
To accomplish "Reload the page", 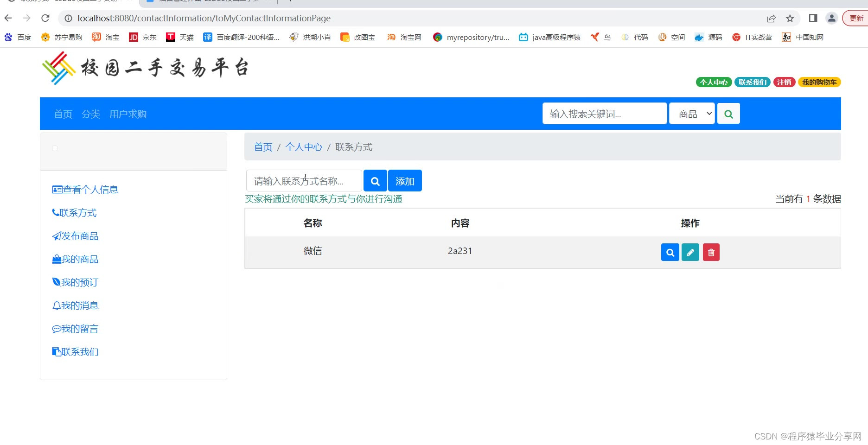I will [45, 18].
